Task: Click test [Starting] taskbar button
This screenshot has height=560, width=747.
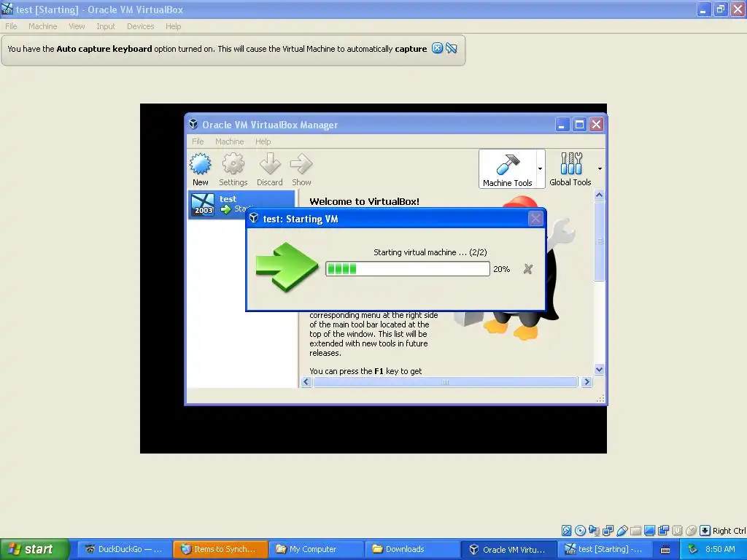Action: pyautogui.click(x=605, y=549)
